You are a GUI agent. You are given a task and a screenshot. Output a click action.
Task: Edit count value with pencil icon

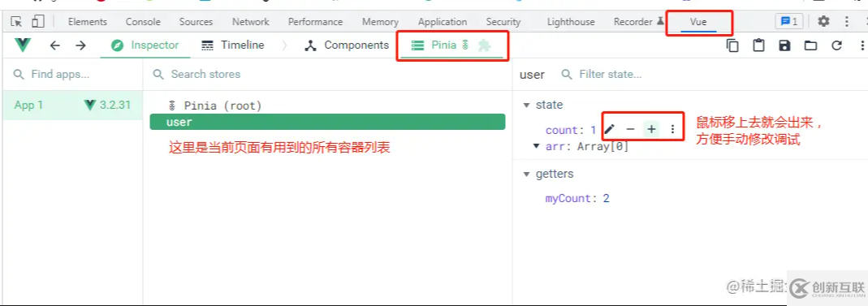609,129
